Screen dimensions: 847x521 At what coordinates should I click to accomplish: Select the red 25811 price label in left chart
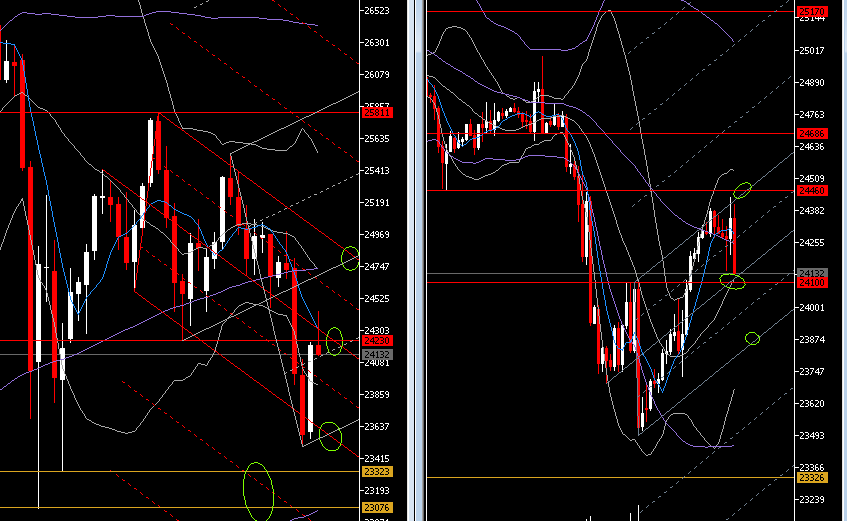click(378, 113)
